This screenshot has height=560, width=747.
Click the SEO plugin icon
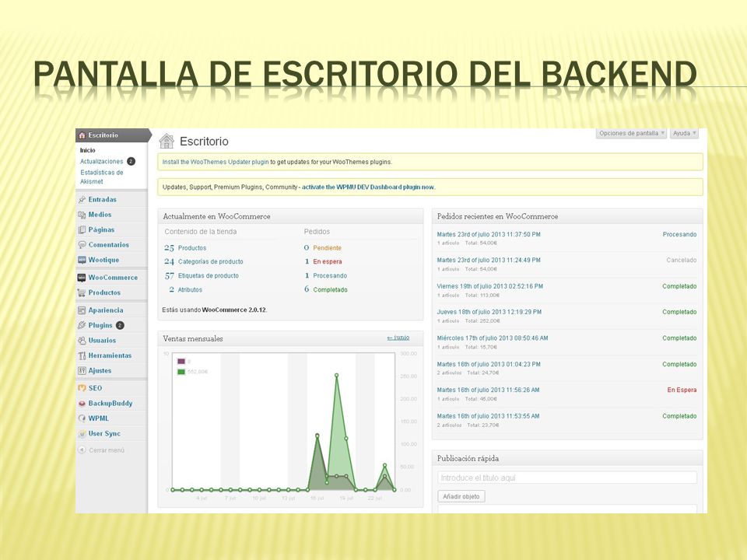click(x=82, y=388)
